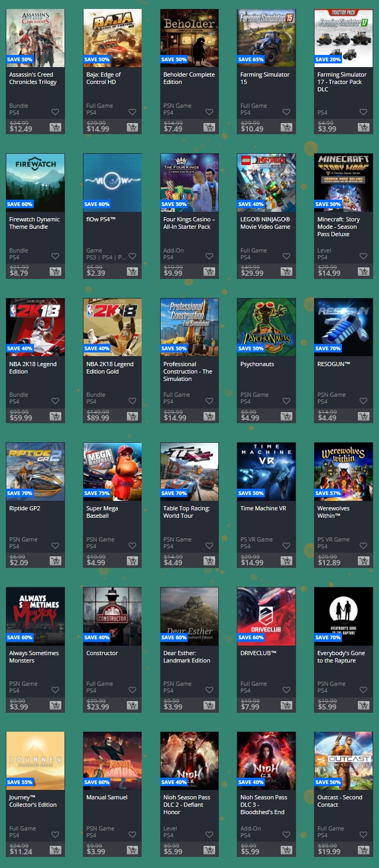Toggle wishlist heart for Firewatch Dynamic Theme Bundle
Viewport: 379px width, 868px height.
[56, 256]
